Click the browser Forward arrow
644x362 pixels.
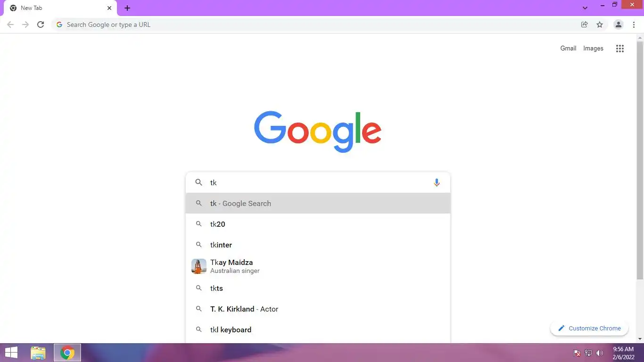tap(25, 25)
